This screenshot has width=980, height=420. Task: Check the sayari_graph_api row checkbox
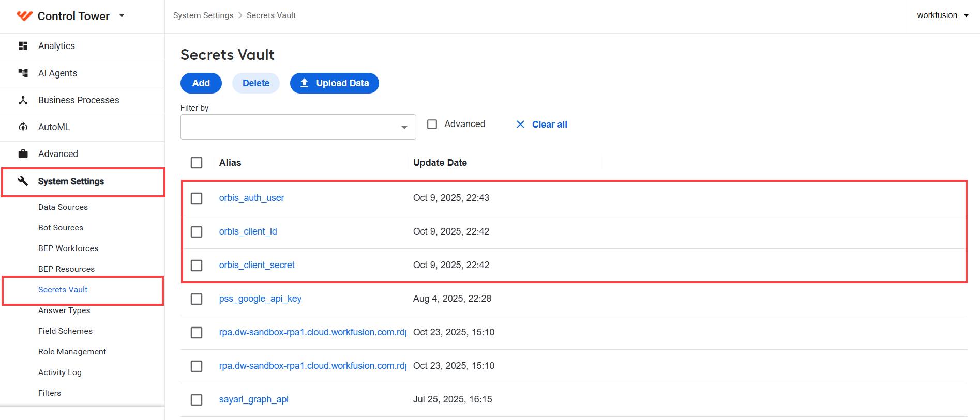point(197,400)
